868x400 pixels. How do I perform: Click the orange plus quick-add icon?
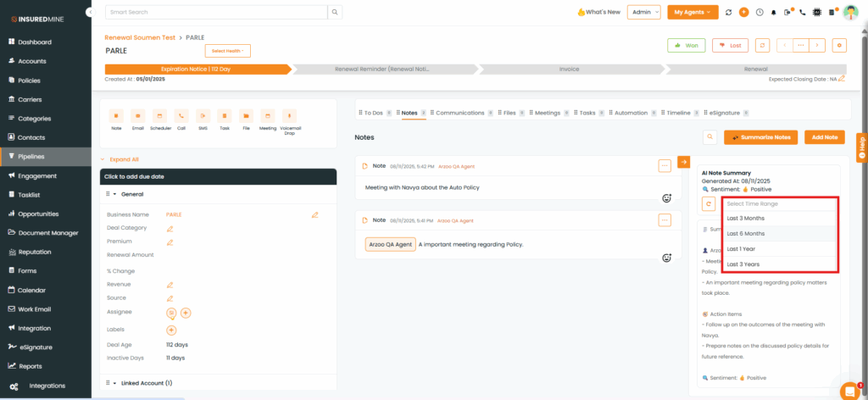[744, 12]
